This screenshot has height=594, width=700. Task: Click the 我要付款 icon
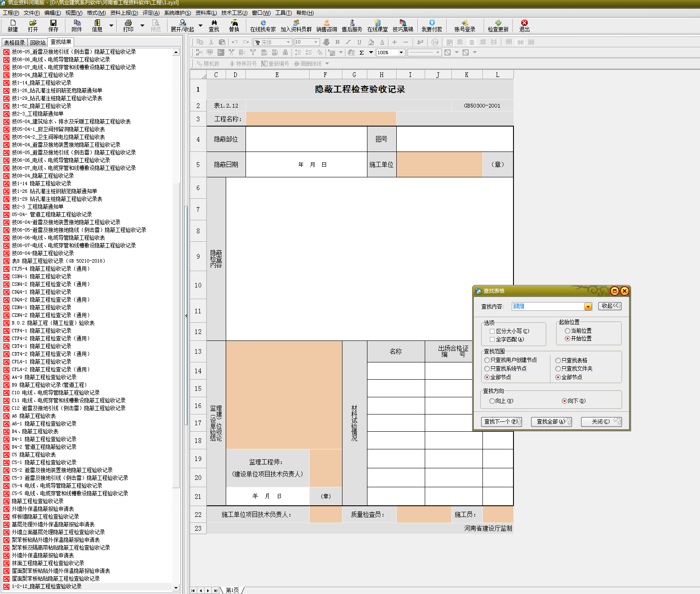coord(432,26)
